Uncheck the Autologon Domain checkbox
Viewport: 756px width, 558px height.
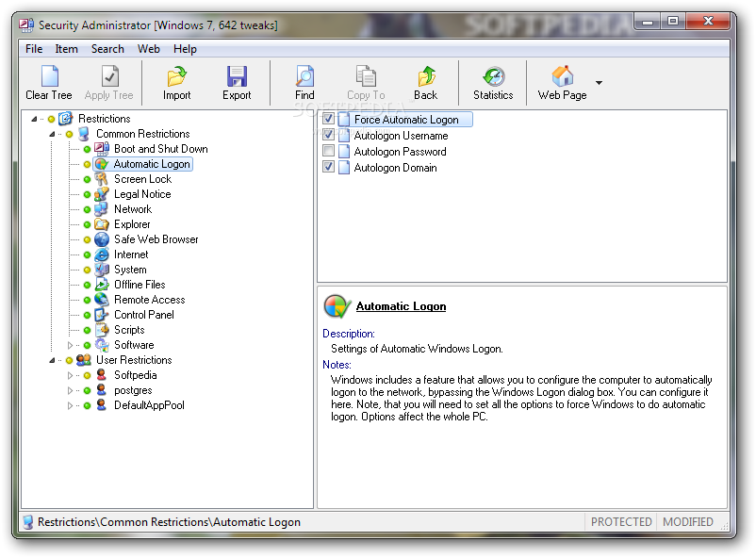click(x=329, y=167)
